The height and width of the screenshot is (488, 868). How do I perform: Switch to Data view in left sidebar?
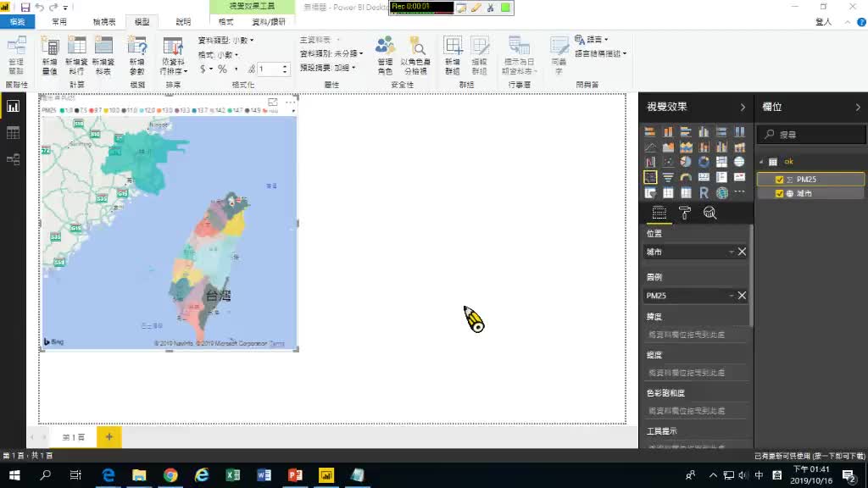tap(13, 133)
